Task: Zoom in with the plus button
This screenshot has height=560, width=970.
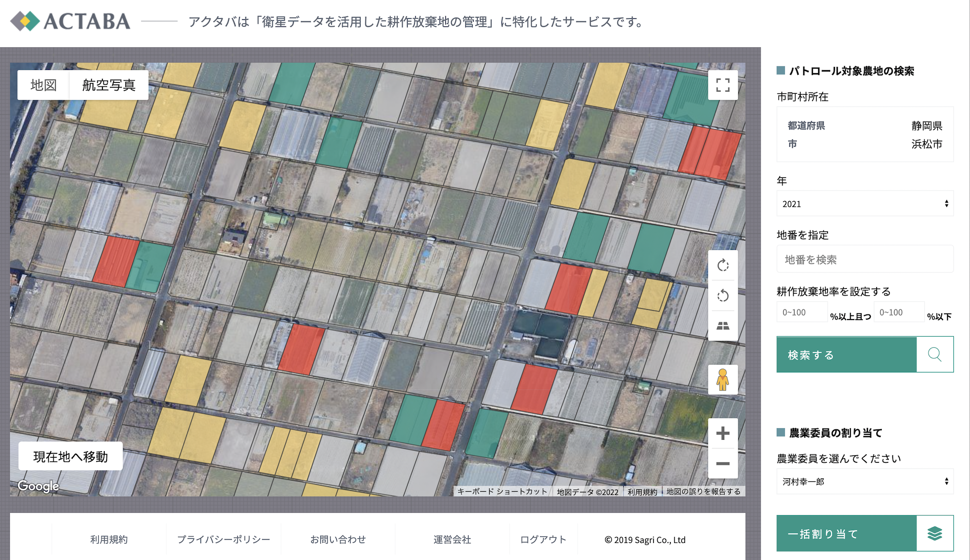Action: pos(723,433)
